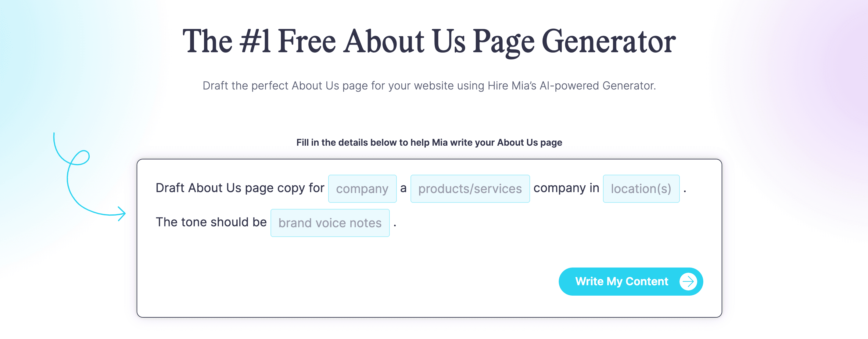Click the brand voice notes field
This screenshot has width=868, height=339.
tap(330, 223)
